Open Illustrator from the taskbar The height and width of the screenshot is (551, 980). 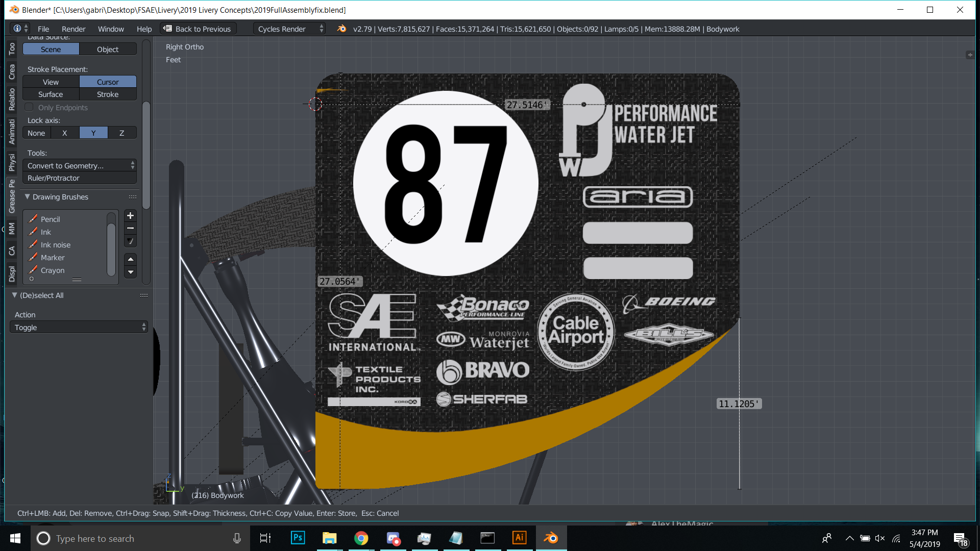(519, 538)
